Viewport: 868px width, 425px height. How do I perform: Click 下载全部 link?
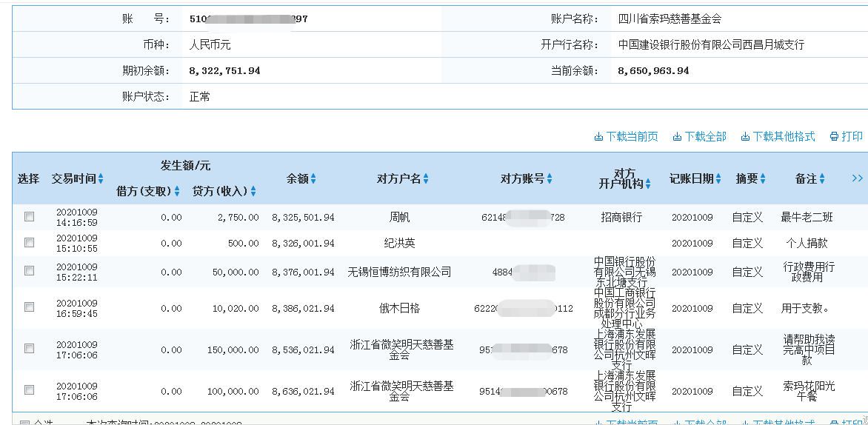pyautogui.click(x=699, y=137)
